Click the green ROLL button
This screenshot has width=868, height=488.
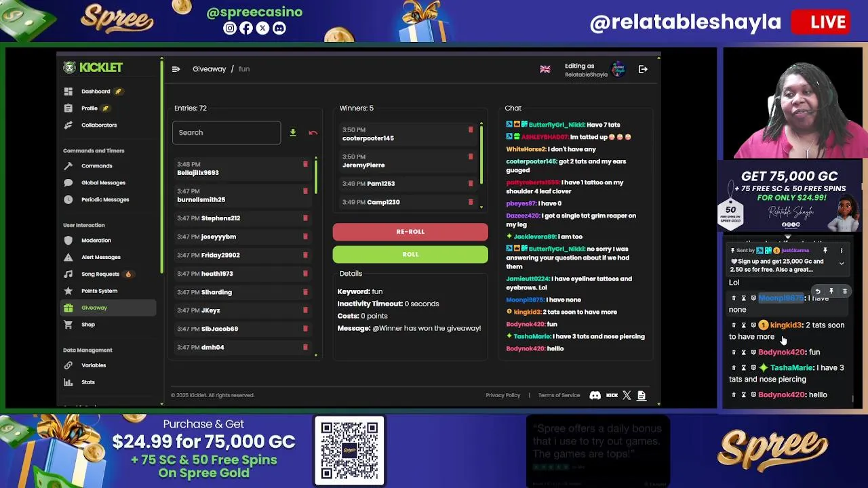click(410, 255)
